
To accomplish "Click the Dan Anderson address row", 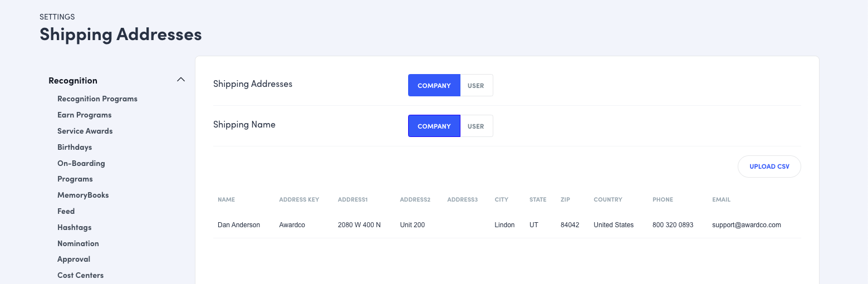I will pos(239,225).
